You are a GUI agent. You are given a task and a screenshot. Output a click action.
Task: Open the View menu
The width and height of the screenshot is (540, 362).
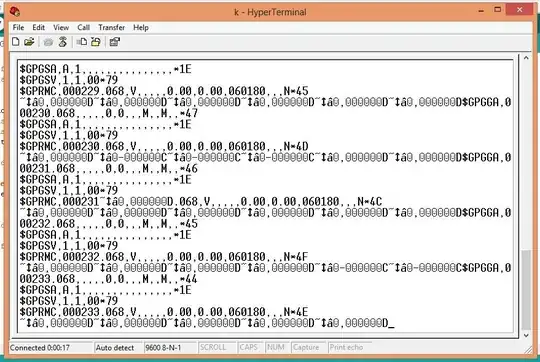pyautogui.click(x=61, y=28)
